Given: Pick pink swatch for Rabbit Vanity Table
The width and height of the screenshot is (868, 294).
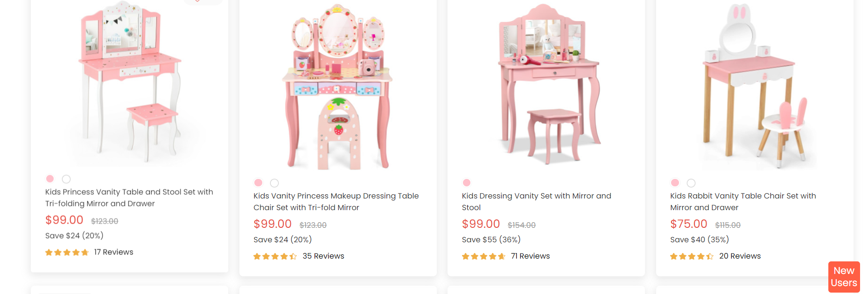Looking at the screenshot, I should (x=675, y=183).
